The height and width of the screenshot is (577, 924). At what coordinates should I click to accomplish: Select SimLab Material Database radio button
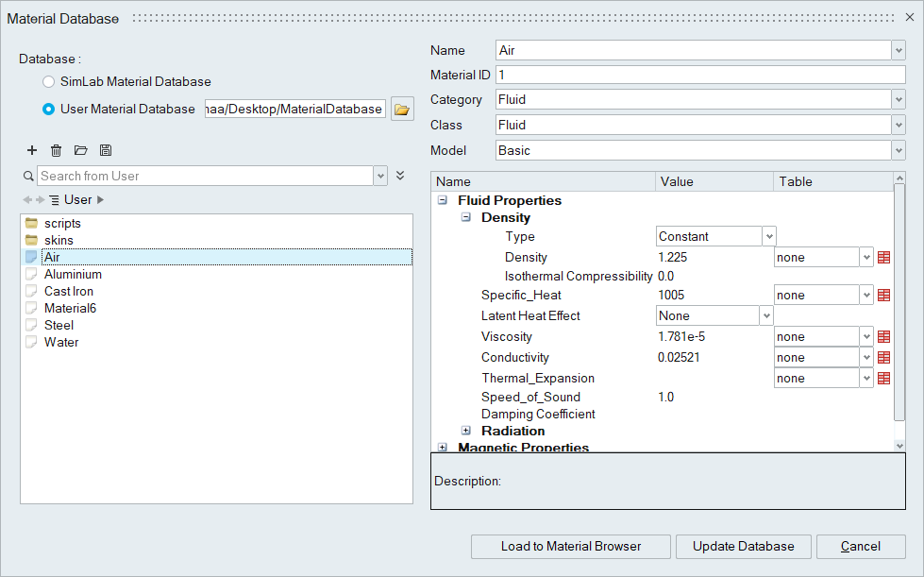point(49,82)
